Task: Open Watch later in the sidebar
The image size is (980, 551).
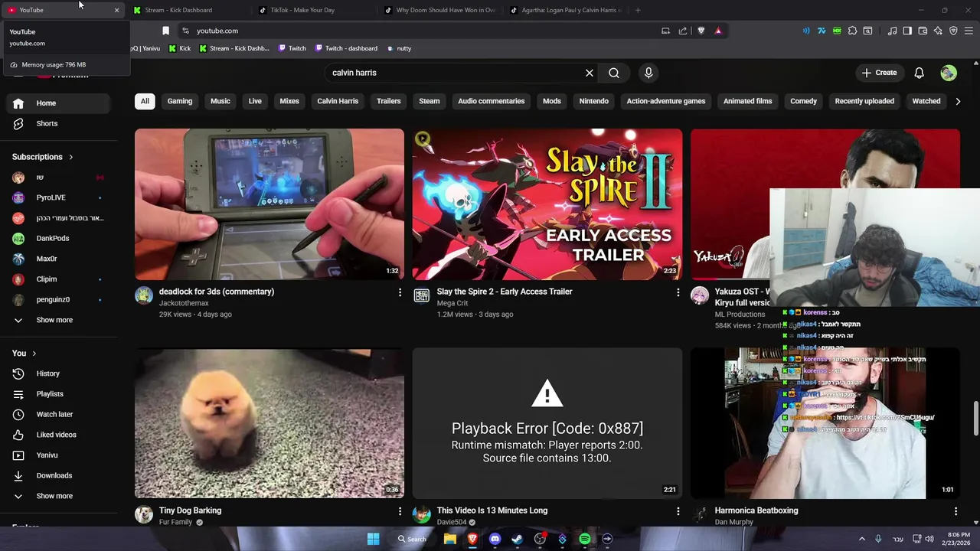Action: (59, 414)
